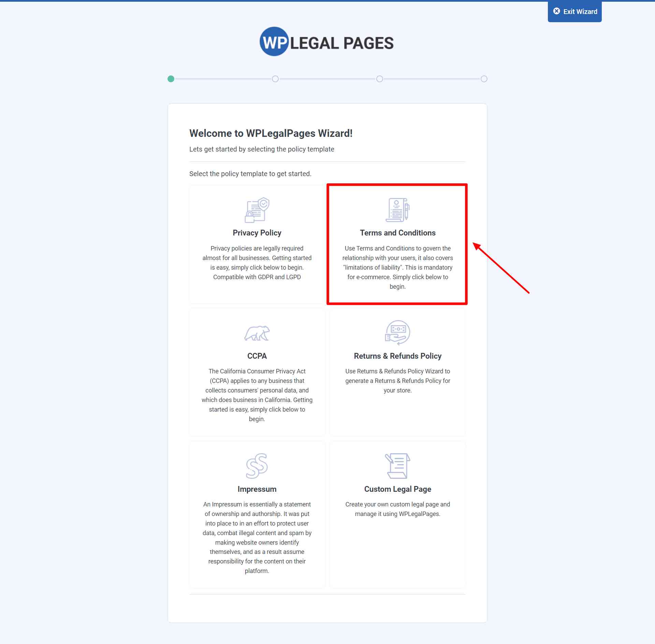Click the third wizard step circle

380,79
